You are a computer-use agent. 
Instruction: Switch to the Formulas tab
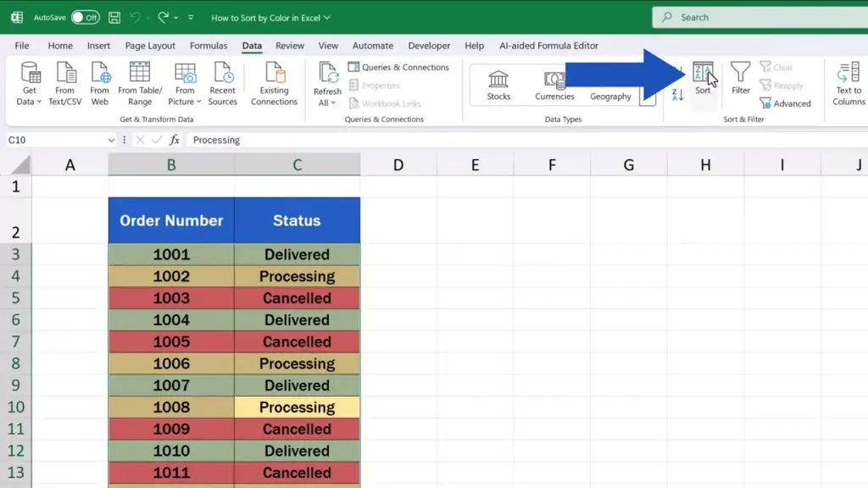point(209,46)
